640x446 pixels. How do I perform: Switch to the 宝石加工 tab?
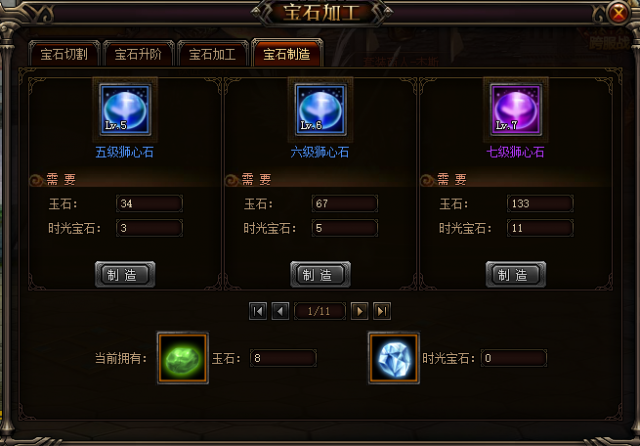pyautogui.click(x=213, y=53)
